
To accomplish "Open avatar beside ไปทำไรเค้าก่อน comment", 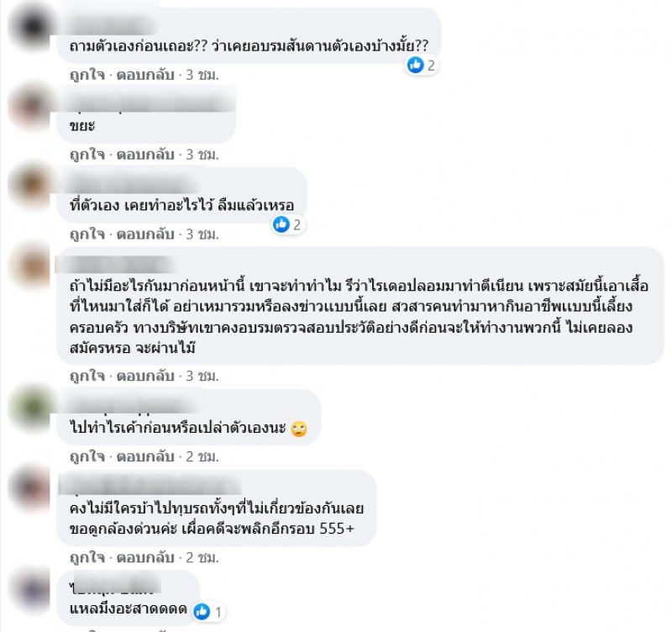I will point(31,408).
